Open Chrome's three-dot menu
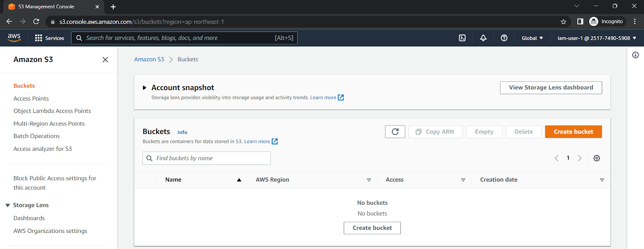The height and width of the screenshot is (249, 644). 635,22
